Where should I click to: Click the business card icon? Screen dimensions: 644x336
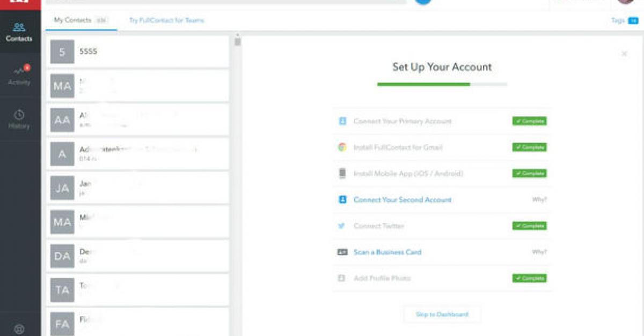[342, 252]
